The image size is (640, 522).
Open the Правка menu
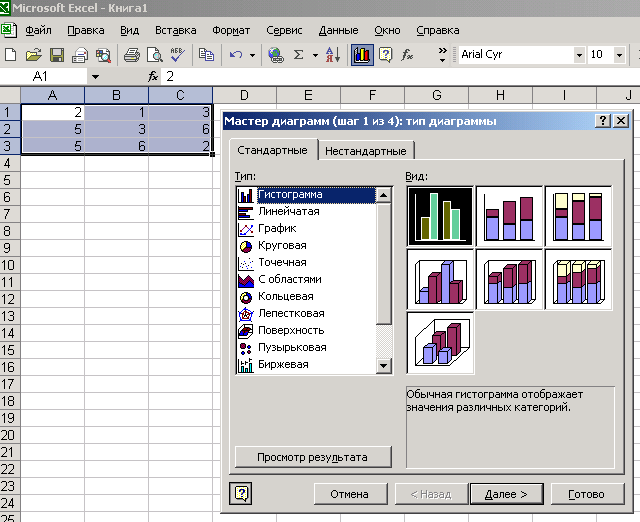[86, 31]
